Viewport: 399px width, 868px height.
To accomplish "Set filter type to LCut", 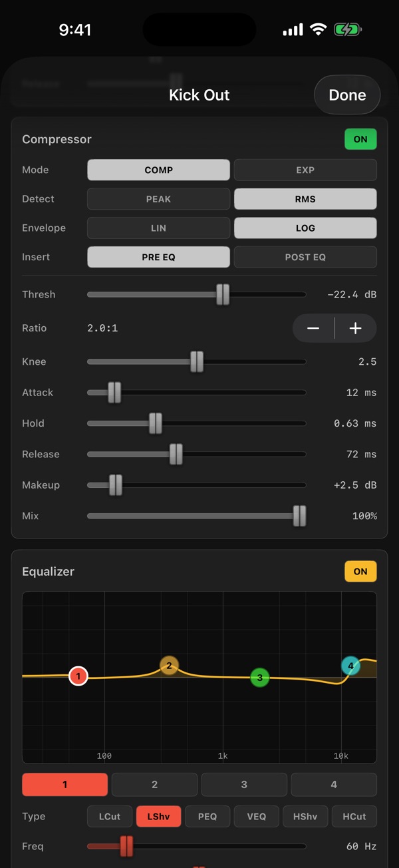I will (x=110, y=816).
